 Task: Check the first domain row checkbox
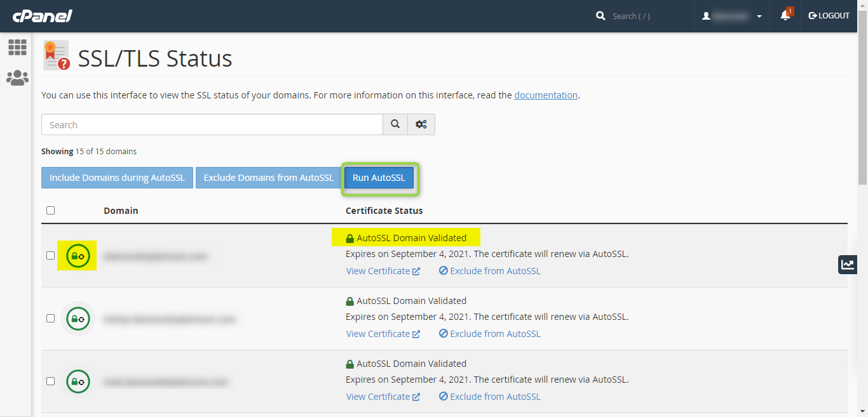[x=51, y=255]
